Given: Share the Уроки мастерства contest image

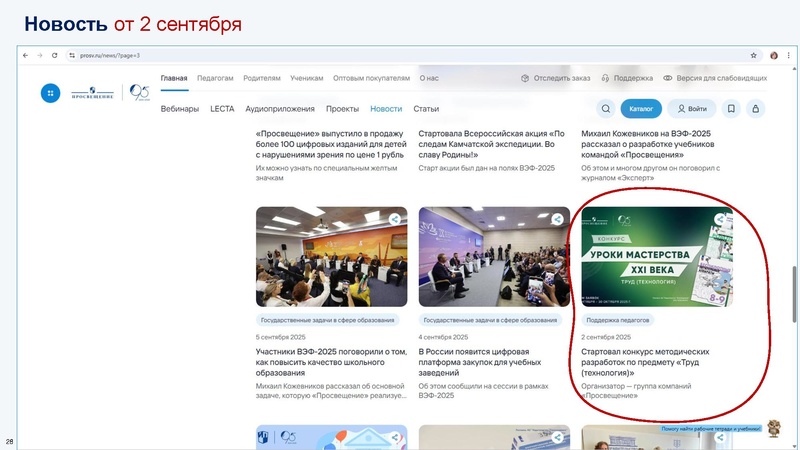Looking at the screenshot, I should 720,219.
